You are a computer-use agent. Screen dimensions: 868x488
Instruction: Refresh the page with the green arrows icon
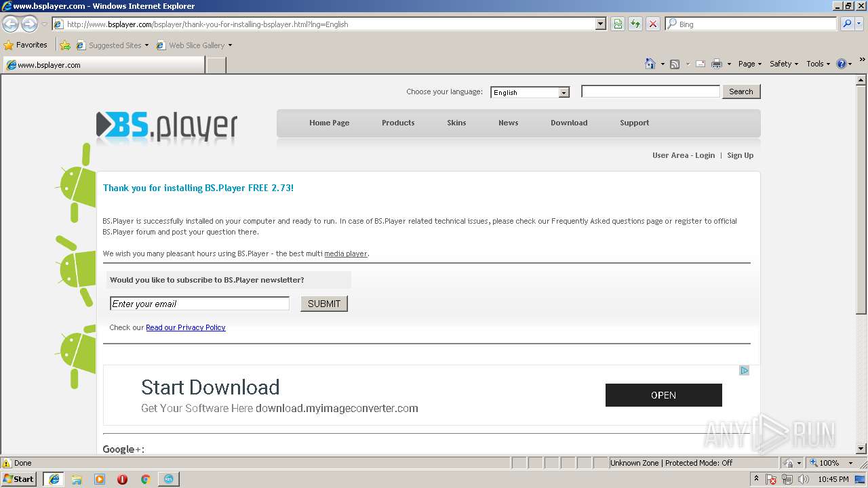click(635, 24)
